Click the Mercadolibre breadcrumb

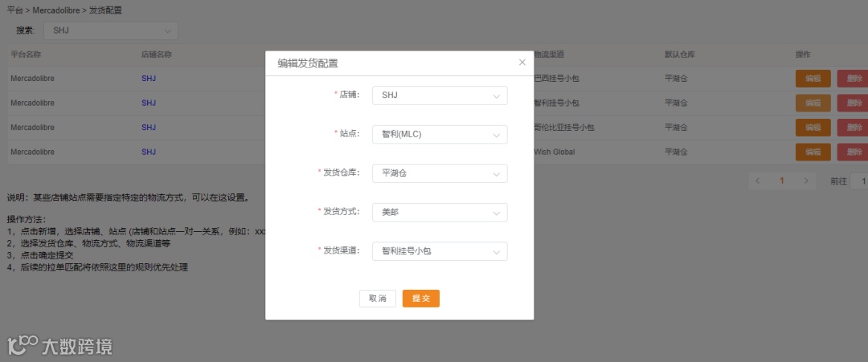point(56,10)
